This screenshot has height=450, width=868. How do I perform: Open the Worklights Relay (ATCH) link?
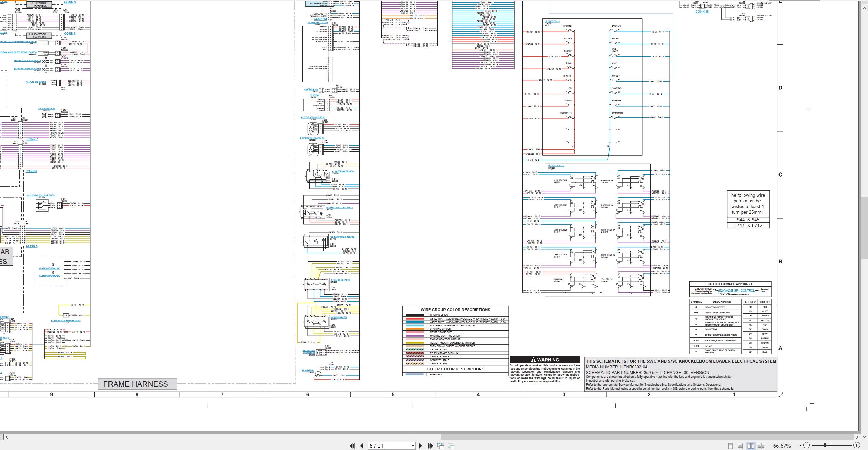tap(312, 138)
